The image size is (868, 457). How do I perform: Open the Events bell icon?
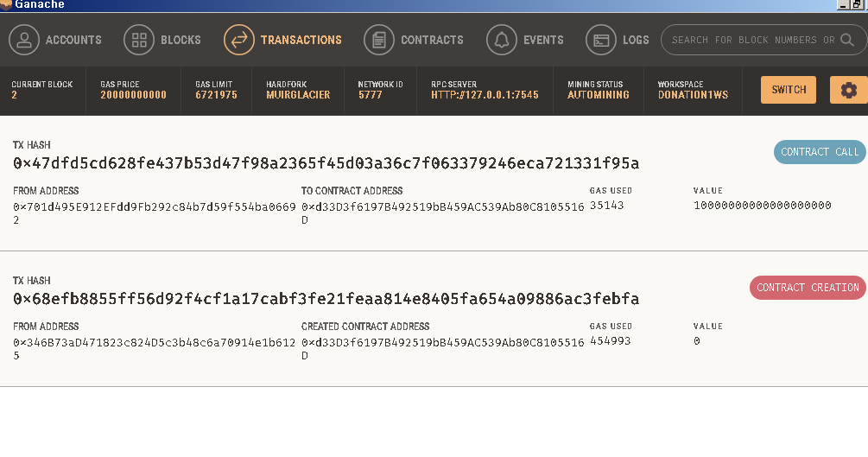click(x=502, y=40)
